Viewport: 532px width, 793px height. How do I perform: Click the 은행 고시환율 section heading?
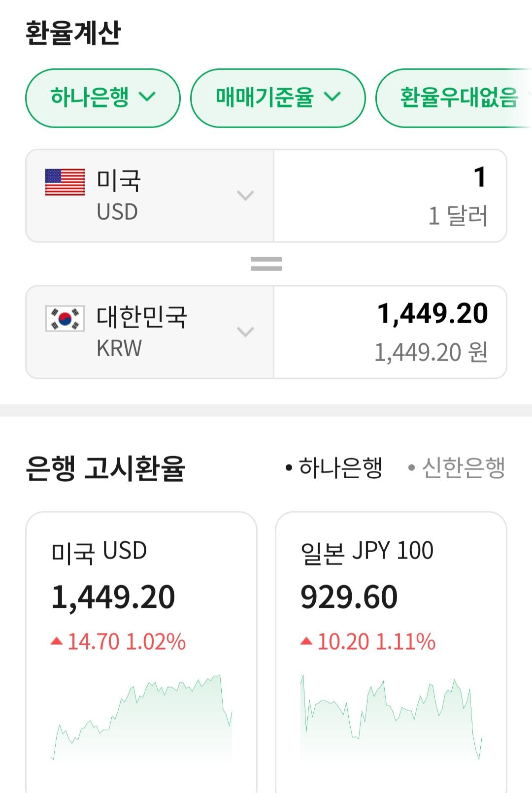pyautogui.click(x=105, y=468)
